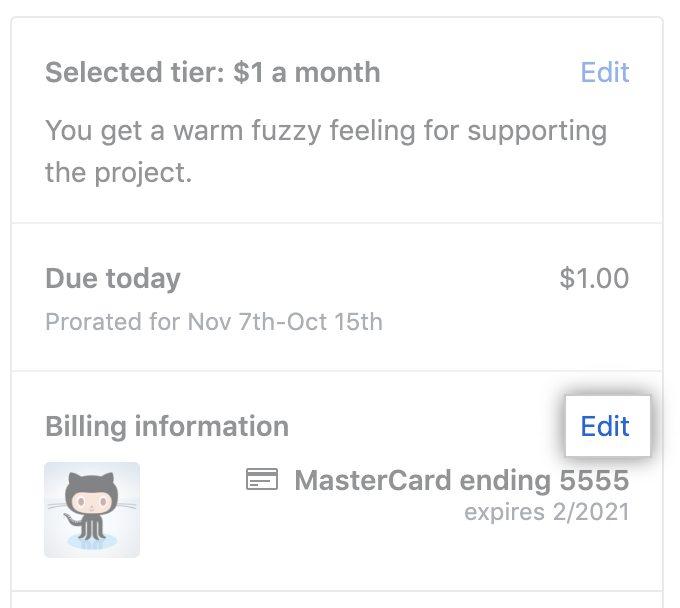The height and width of the screenshot is (608, 680).
Task: Click the Octocat avatar image
Action: pyautogui.click(x=92, y=509)
